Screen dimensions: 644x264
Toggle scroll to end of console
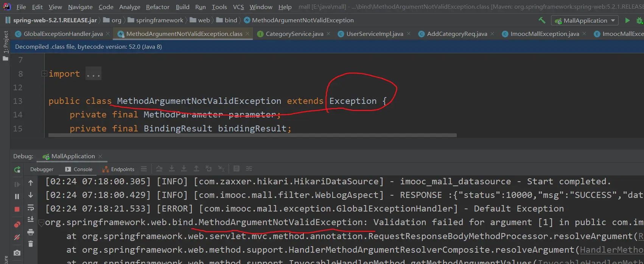(x=31, y=219)
